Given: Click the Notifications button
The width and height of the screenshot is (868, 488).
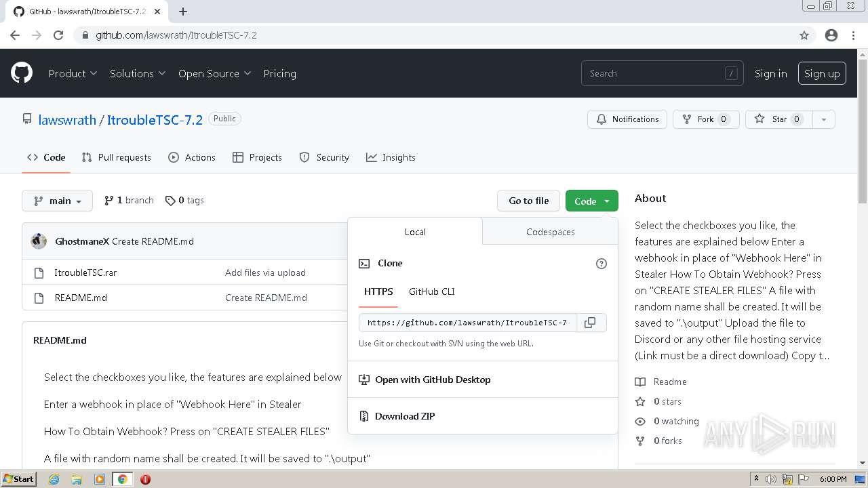Looking at the screenshot, I should point(627,119).
